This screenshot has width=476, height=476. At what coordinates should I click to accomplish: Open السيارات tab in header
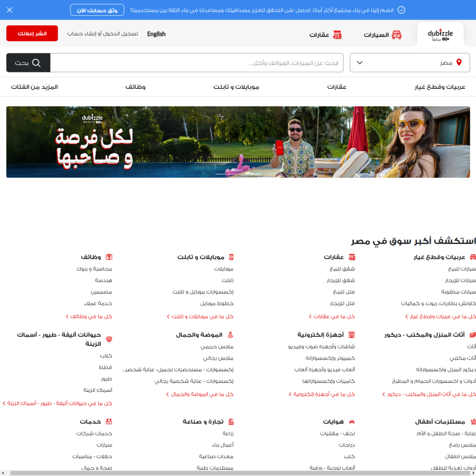point(382,35)
